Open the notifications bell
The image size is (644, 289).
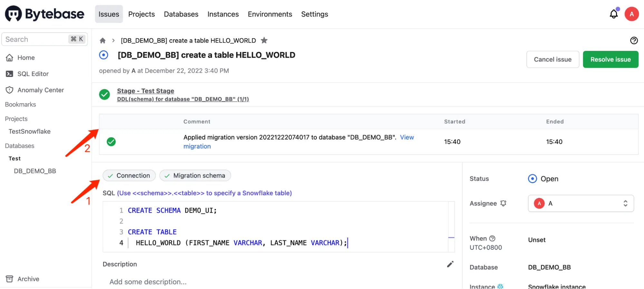[x=614, y=14]
